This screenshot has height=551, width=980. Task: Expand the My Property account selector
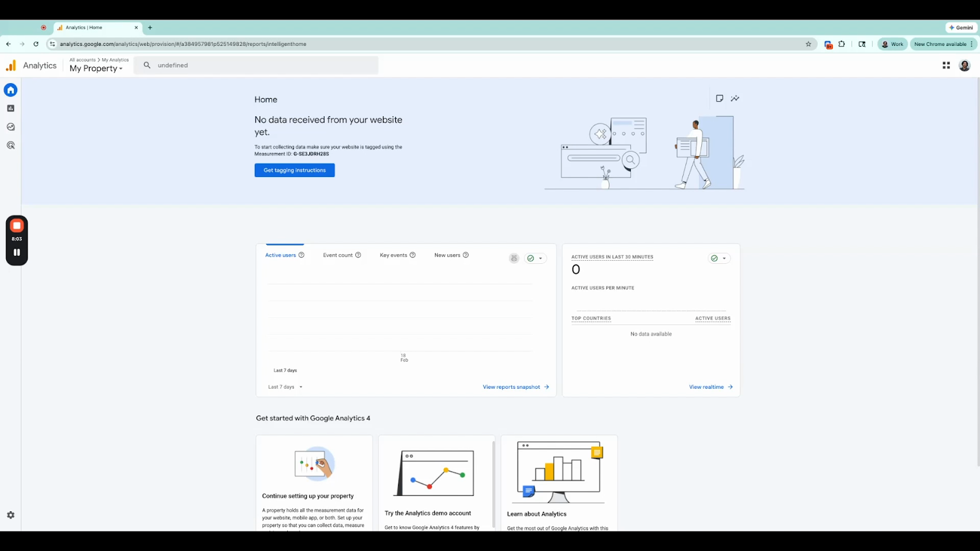[96, 69]
